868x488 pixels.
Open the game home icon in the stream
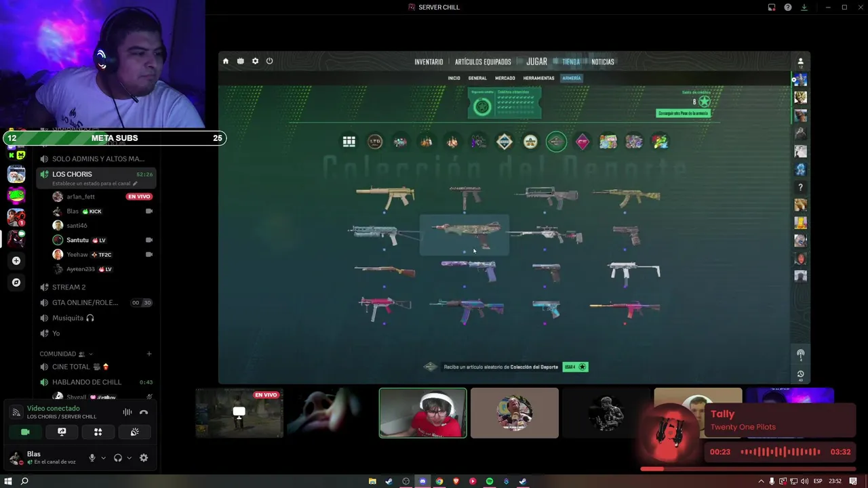pyautogui.click(x=226, y=61)
